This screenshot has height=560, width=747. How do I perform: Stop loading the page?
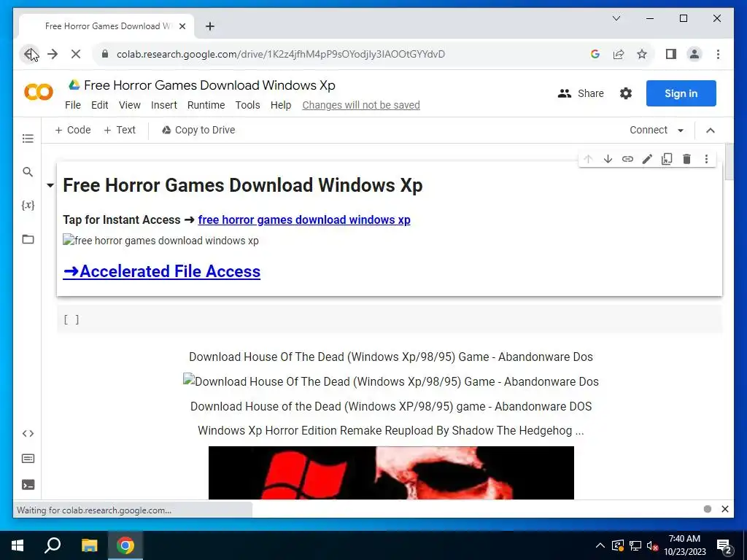[x=76, y=54]
